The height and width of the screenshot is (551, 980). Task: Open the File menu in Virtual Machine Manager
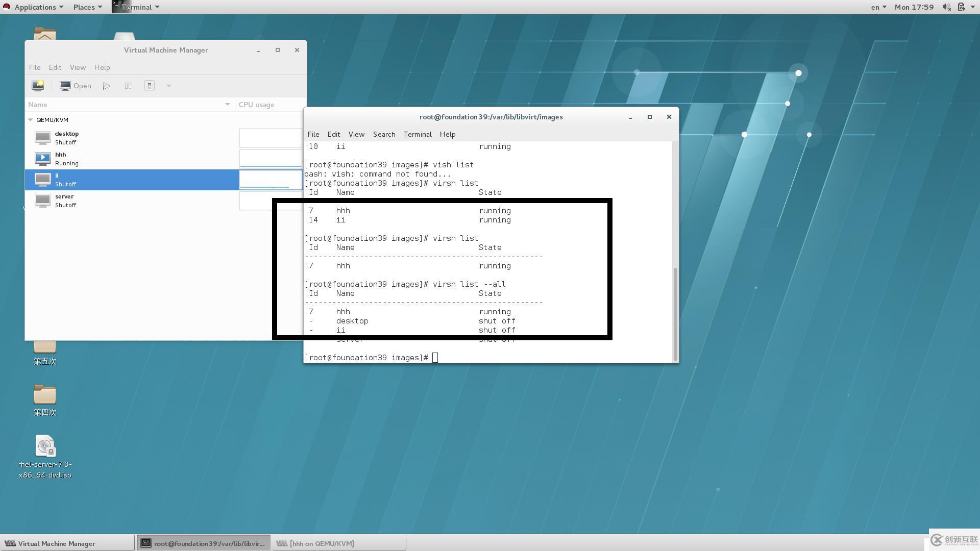point(34,67)
